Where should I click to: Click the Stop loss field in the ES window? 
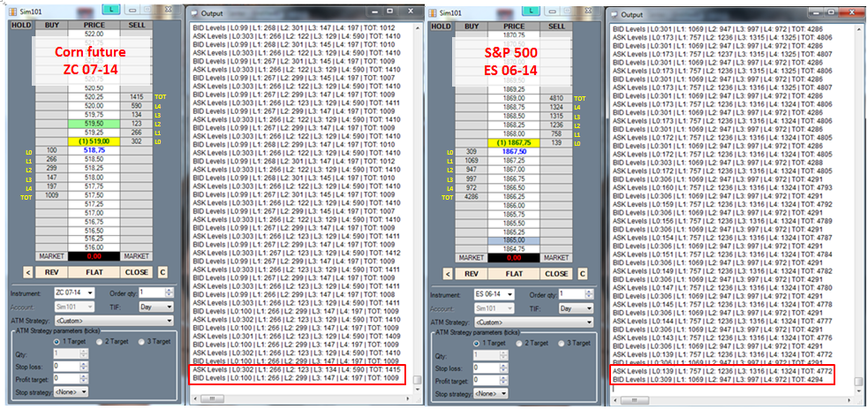[490, 368]
